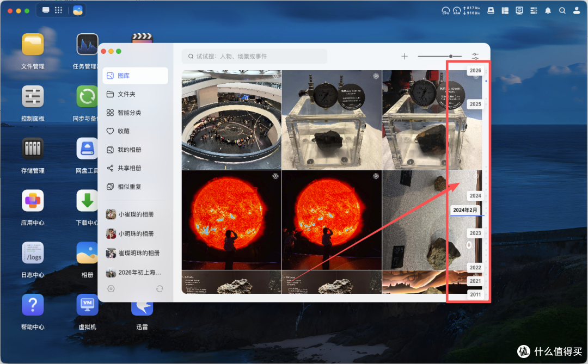Open the filter options icon beside the zoom slider

475,56
